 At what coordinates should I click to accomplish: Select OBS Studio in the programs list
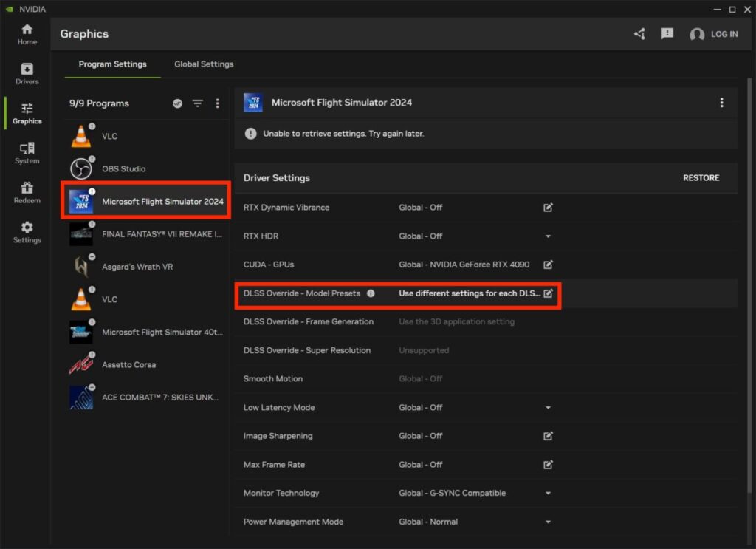146,169
